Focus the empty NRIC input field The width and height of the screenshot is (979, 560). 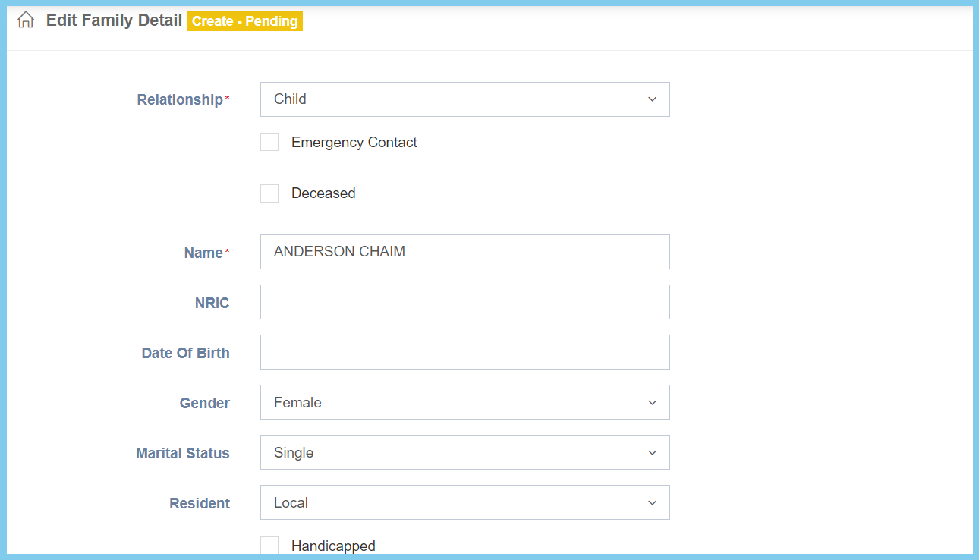pos(464,302)
